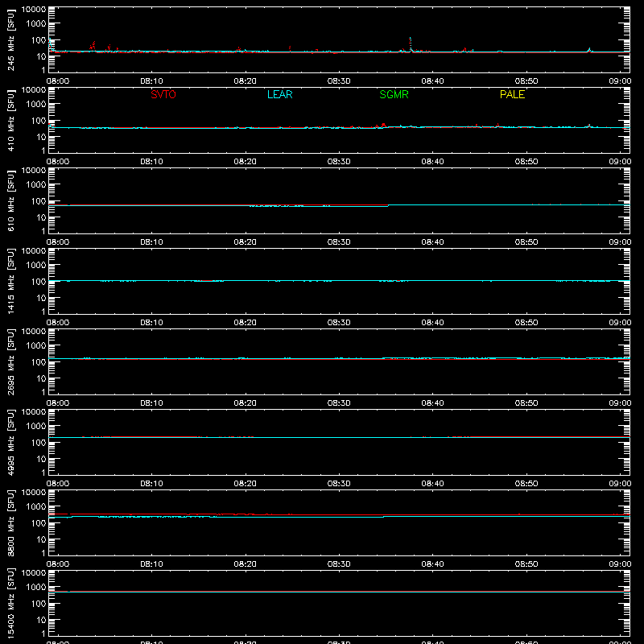Click the tall spike near 08:37 in 245 MHz plot
644x644 pixels.
click(411, 44)
